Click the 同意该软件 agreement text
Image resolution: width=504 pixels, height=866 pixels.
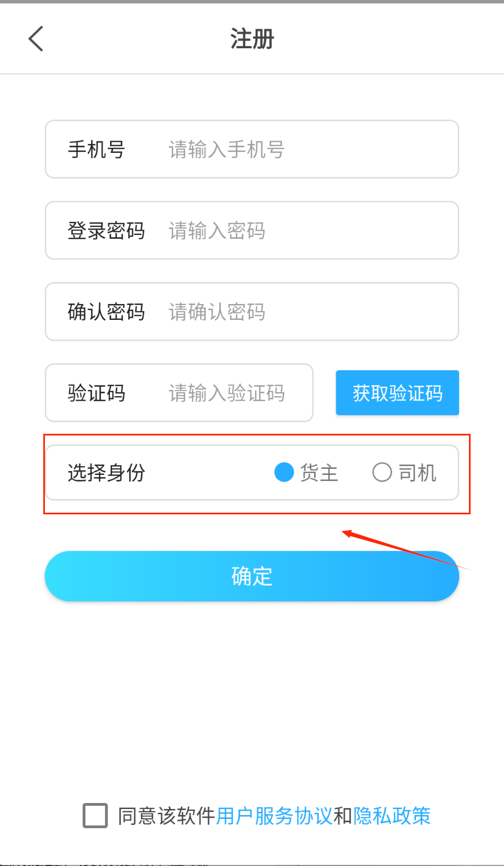(167, 816)
